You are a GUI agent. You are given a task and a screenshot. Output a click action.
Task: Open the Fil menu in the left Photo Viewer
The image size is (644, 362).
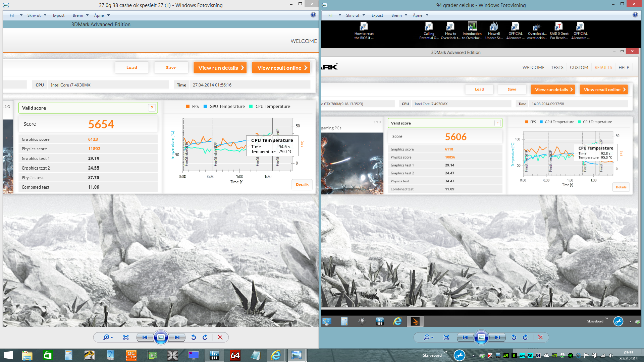click(12, 15)
